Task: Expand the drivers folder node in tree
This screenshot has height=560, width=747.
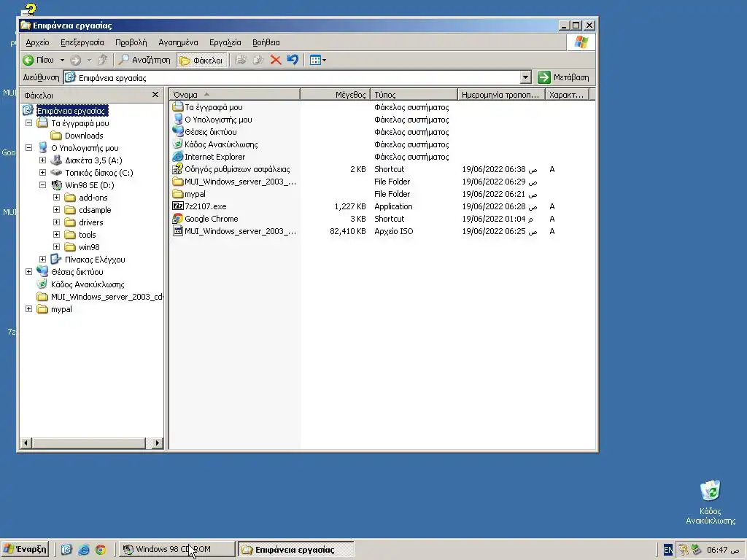Action: (x=56, y=222)
